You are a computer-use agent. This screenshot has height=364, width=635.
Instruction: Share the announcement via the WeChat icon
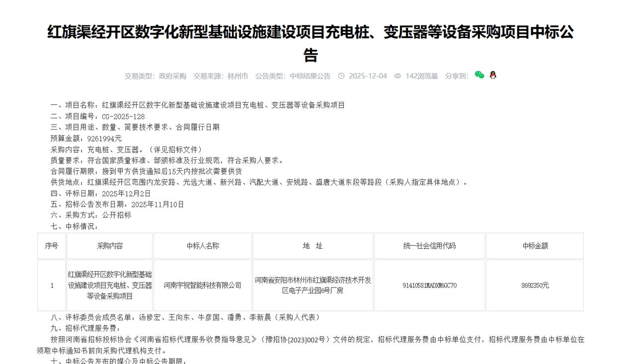(478, 75)
